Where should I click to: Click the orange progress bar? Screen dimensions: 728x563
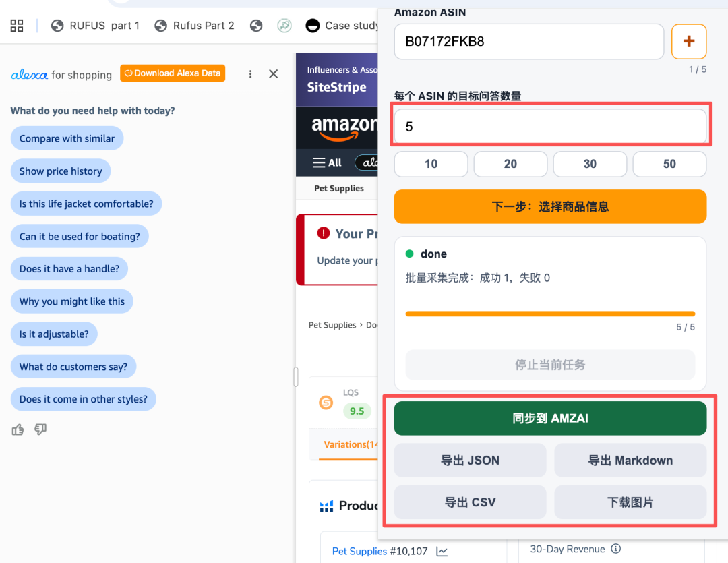pos(550,314)
